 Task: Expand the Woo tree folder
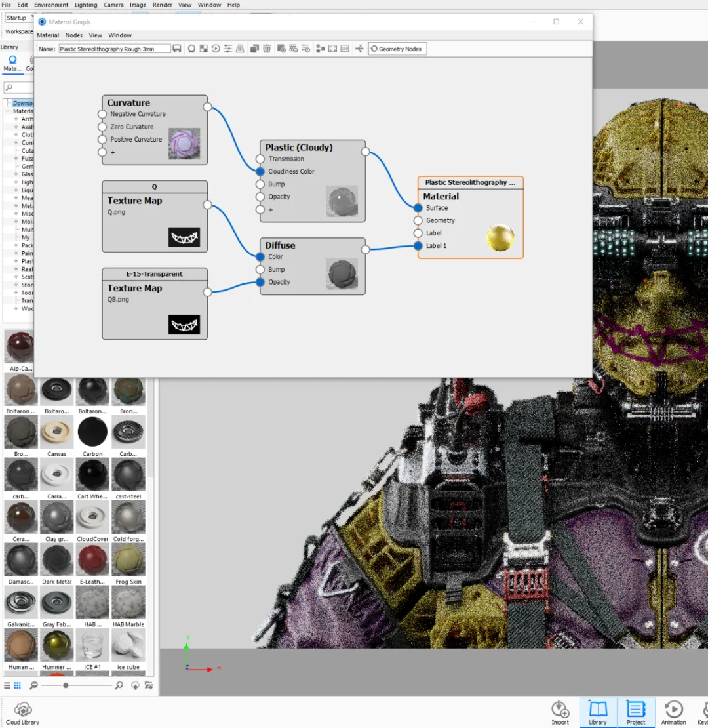pos(16,309)
